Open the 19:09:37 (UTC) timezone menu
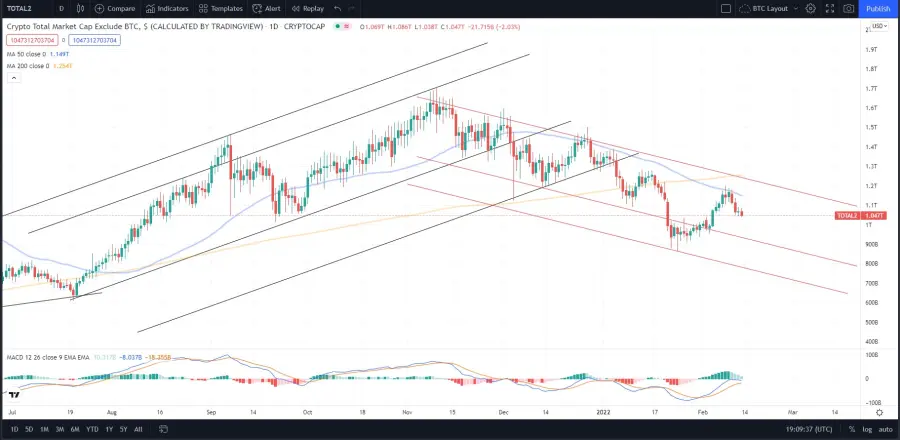Viewport: 900px width, 440px height. click(x=809, y=429)
